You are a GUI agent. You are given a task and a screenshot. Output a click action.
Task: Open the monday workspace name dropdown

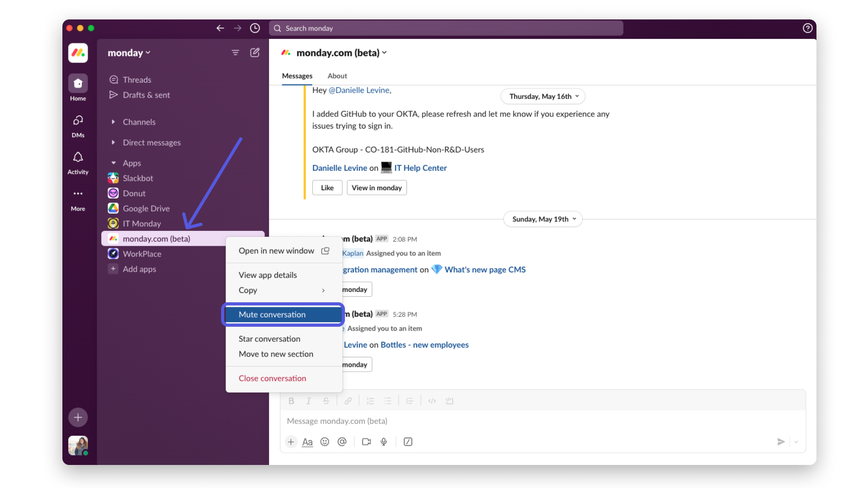pyautogui.click(x=129, y=53)
